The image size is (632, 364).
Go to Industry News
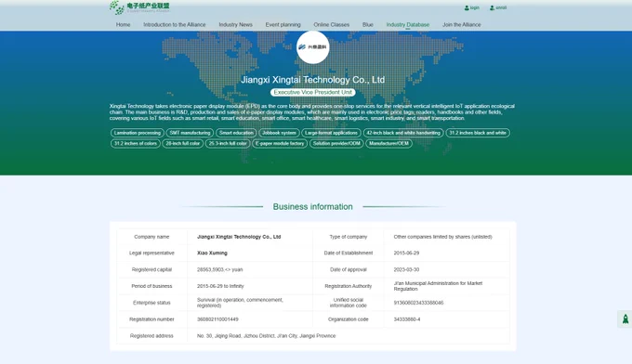(235, 24)
